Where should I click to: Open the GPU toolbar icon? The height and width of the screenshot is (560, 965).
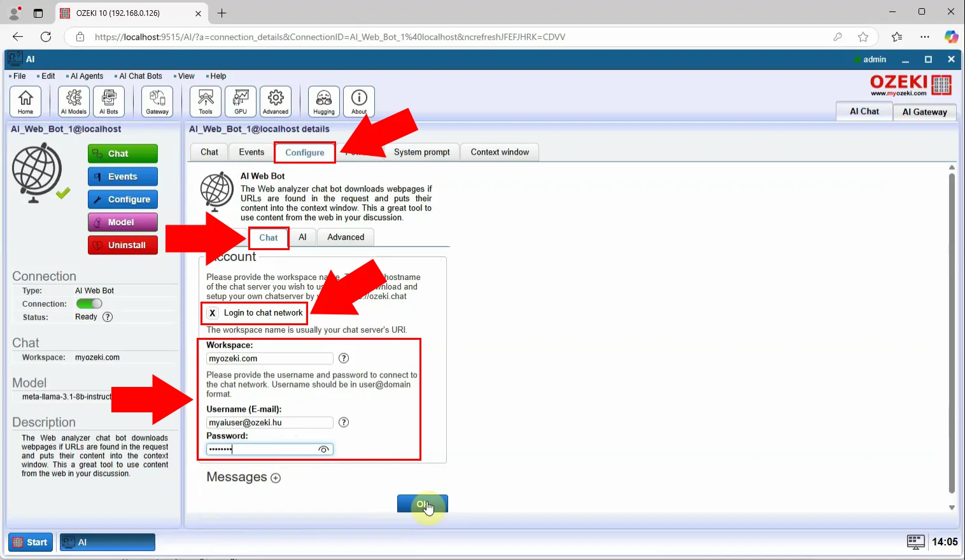[x=241, y=101]
